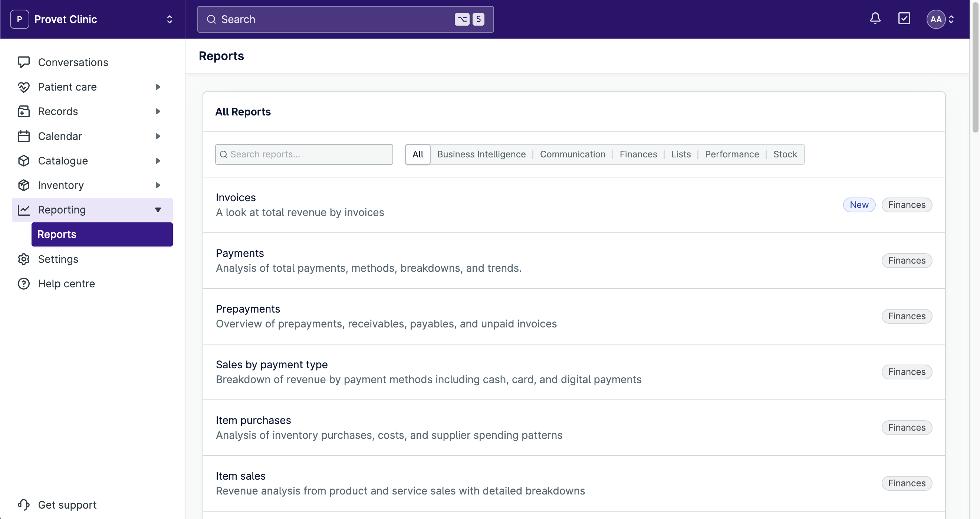This screenshot has width=980, height=519.
Task: Switch to the Stock reports filter
Action: 785,154
